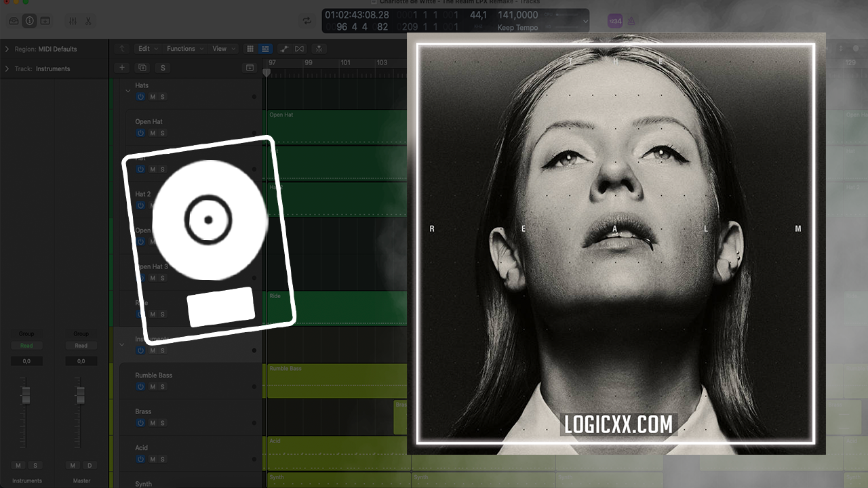Click the tempo value 141,0000
868x488 pixels.
click(x=517, y=15)
